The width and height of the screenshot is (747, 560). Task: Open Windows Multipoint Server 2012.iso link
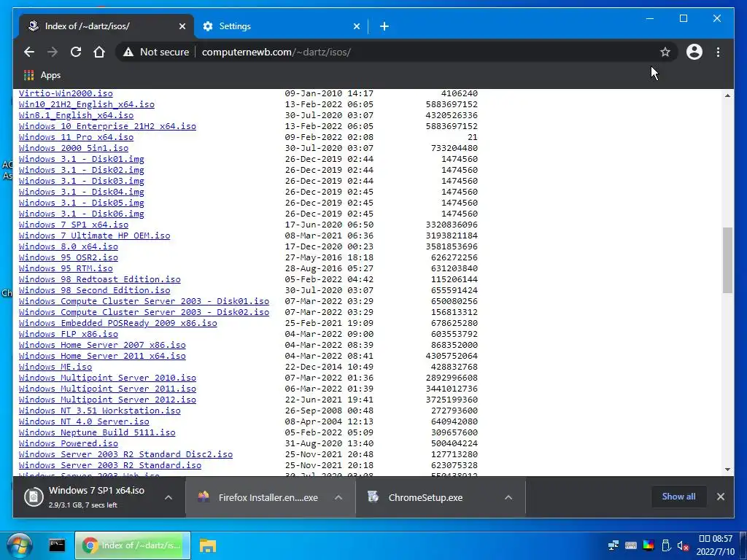108,400
